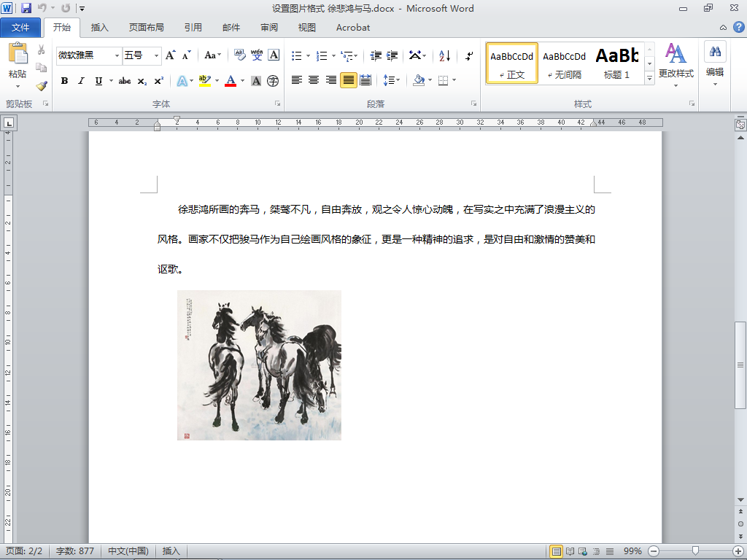Increase font size with the Grow Font icon
Screen dimensions: 747x560
click(170, 55)
